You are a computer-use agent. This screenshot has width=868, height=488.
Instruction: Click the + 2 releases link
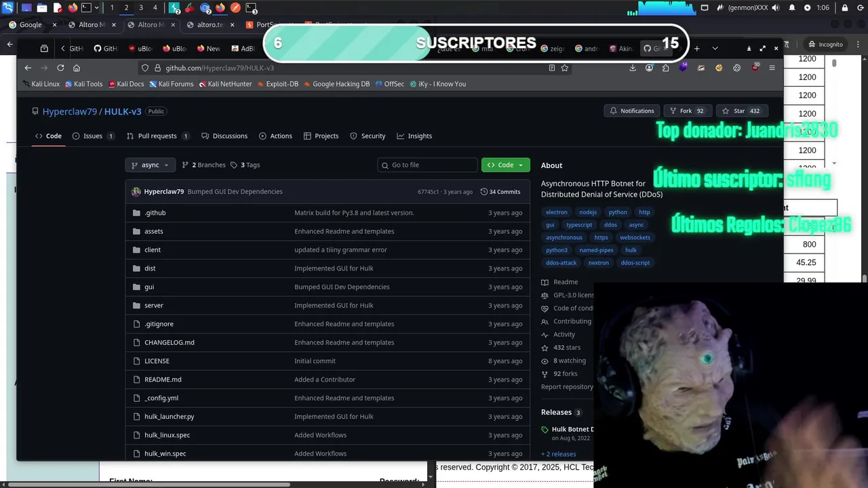[559, 454]
